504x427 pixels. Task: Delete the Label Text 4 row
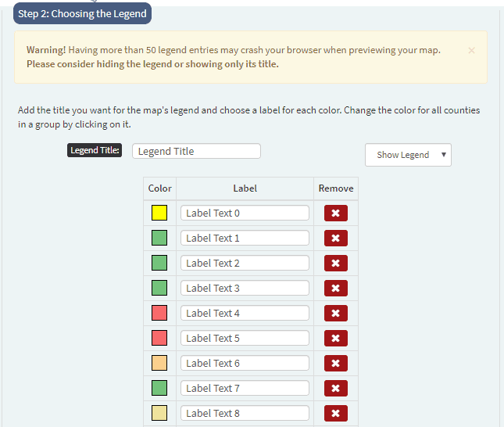click(335, 313)
